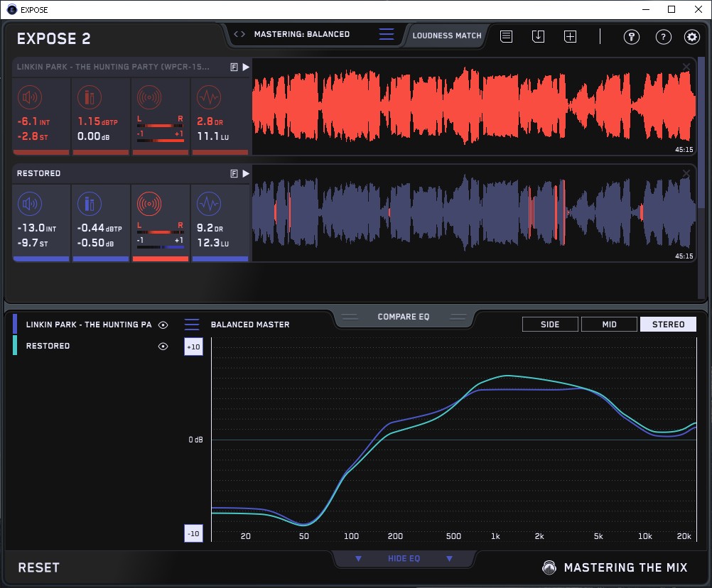This screenshot has height=588, width=712.
Task: Click the Compare EQ header
Action: tap(403, 317)
